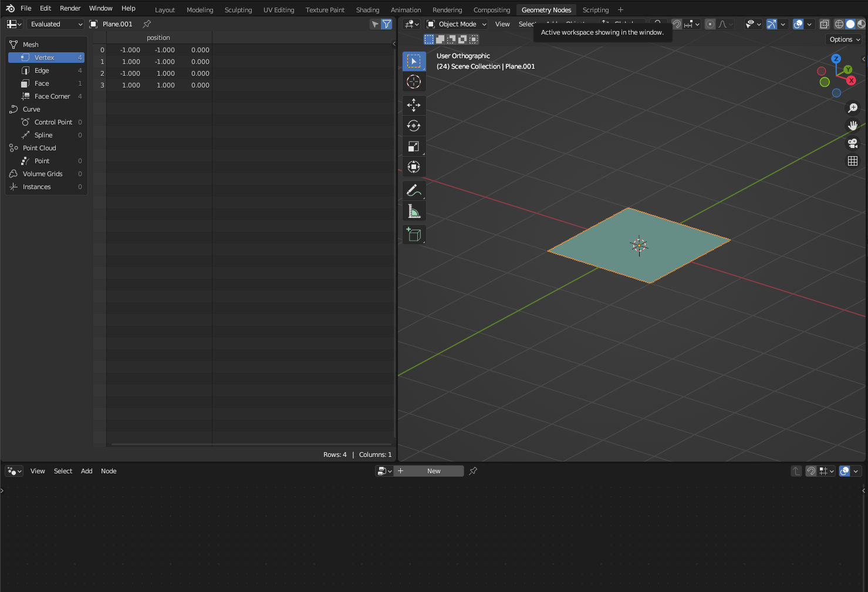
Task: Open snapping options dropdown in viewport
Action: click(x=692, y=24)
